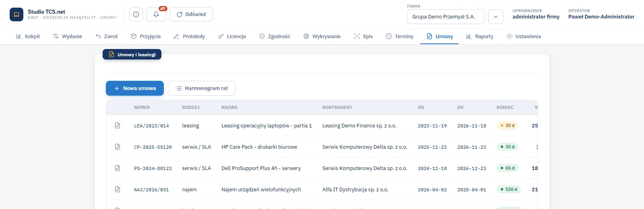Select contract number CP-2025-55120

[x=153, y=147]
